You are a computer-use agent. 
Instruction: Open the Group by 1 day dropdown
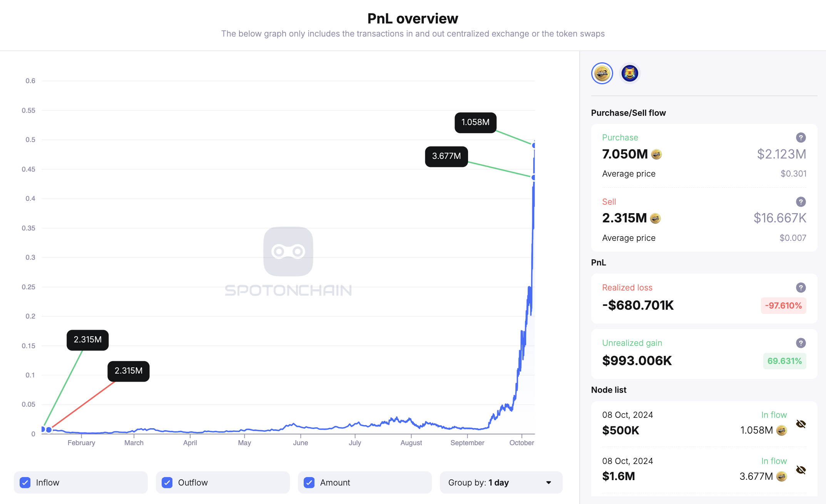click(x=501, y=482)
